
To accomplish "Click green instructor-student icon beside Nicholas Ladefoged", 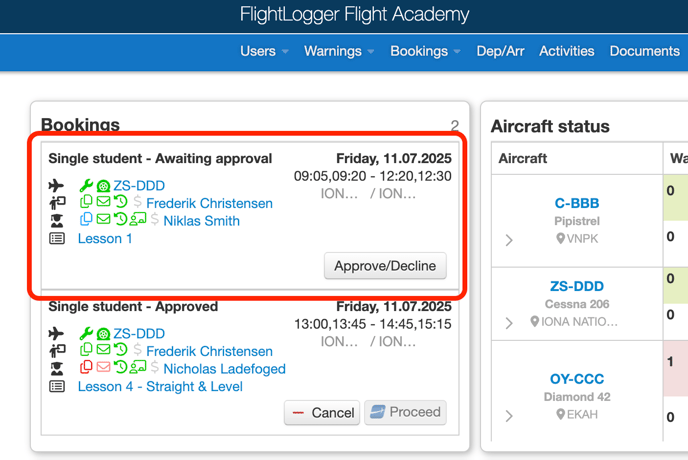I will click(x=138, y=367).
